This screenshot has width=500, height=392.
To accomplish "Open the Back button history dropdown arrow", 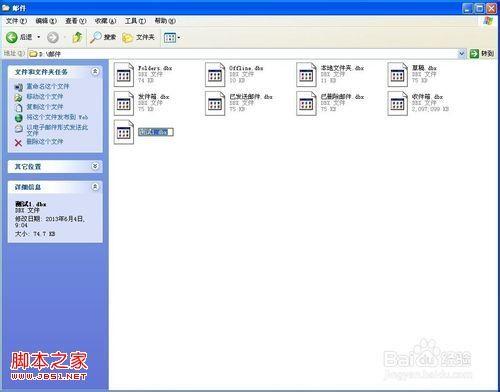I will click(39, 37).
